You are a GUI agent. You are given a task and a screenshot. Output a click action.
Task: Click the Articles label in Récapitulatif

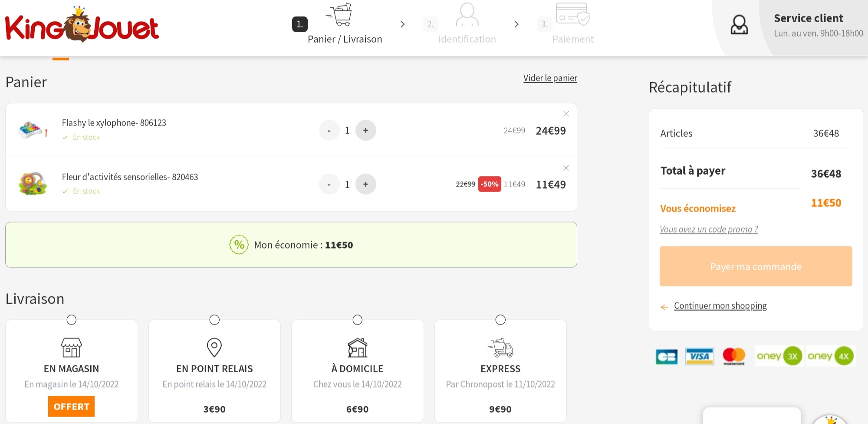point(676,133)
